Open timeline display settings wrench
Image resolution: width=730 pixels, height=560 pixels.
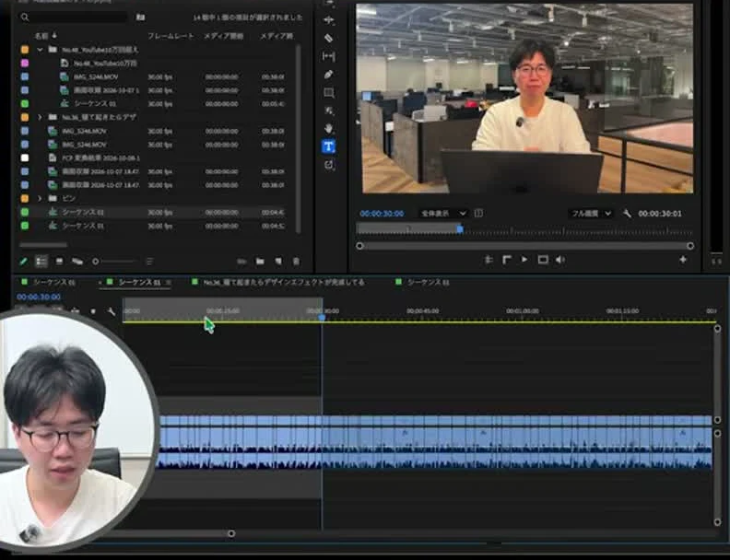click(x=112, y=311)
